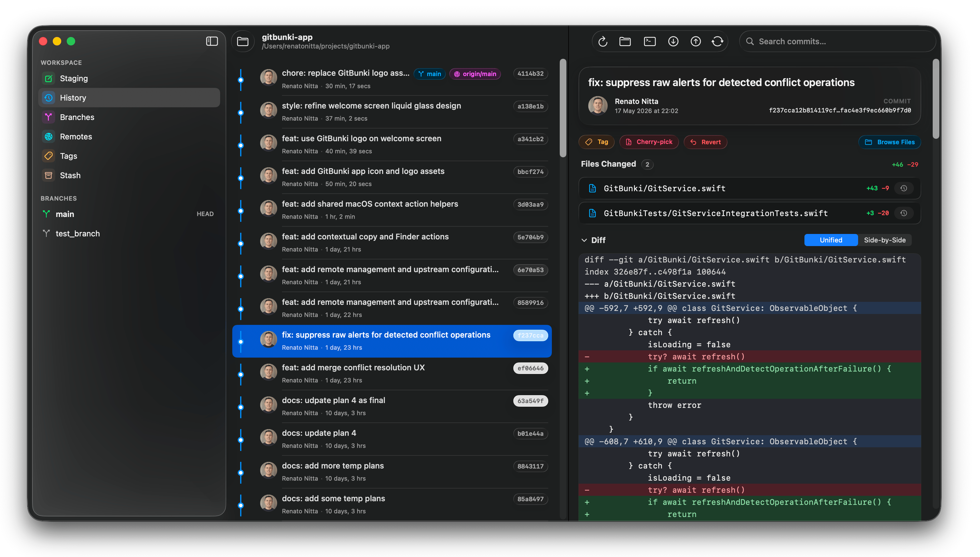Screen dimensions: 980x557
Task: Open the Stash section
Action: [129, 175]
